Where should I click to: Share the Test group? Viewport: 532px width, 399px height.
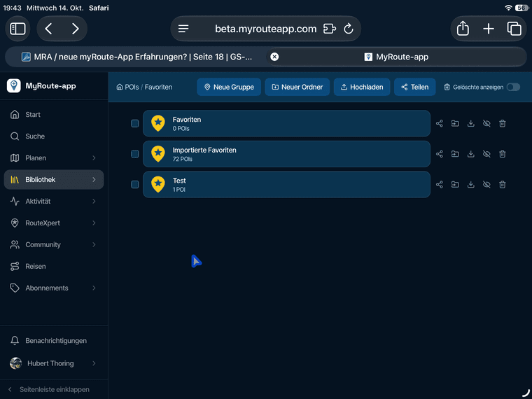coord(440,185)
